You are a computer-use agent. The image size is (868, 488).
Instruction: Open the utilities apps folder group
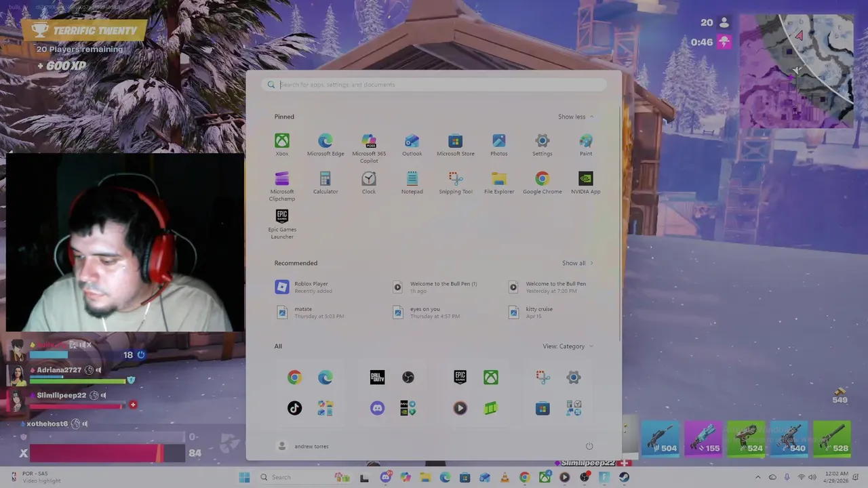[573, 408]
